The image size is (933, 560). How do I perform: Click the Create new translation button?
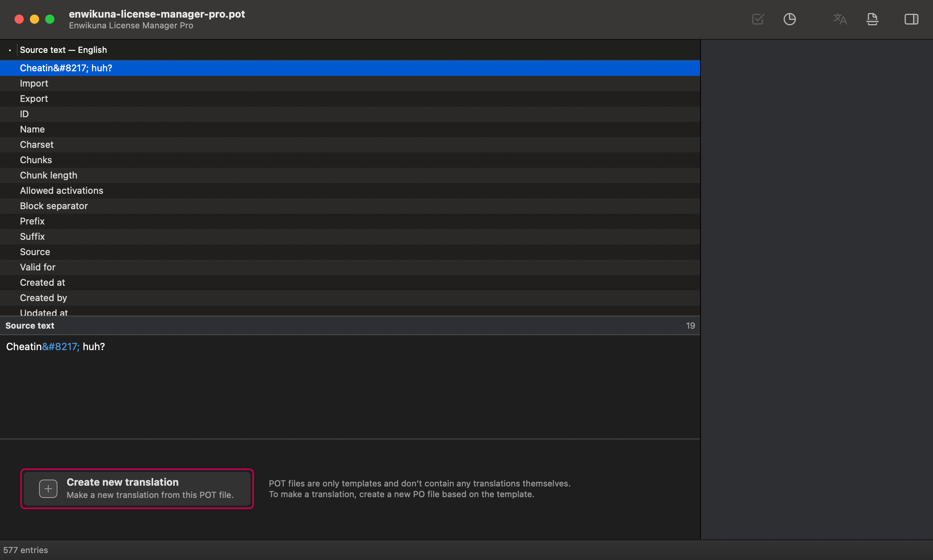coord(137,488)
